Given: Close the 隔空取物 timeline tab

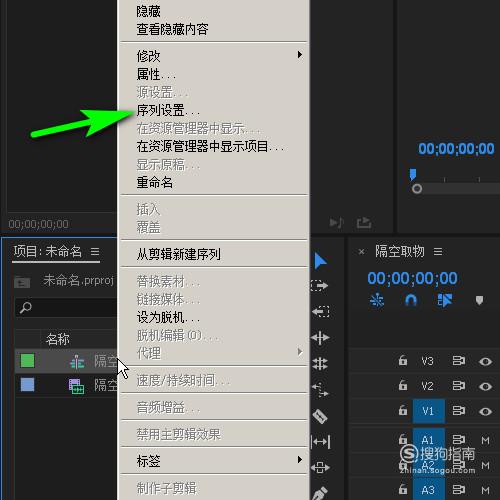Looking at the screenshot, I should [x=361, y=252].
